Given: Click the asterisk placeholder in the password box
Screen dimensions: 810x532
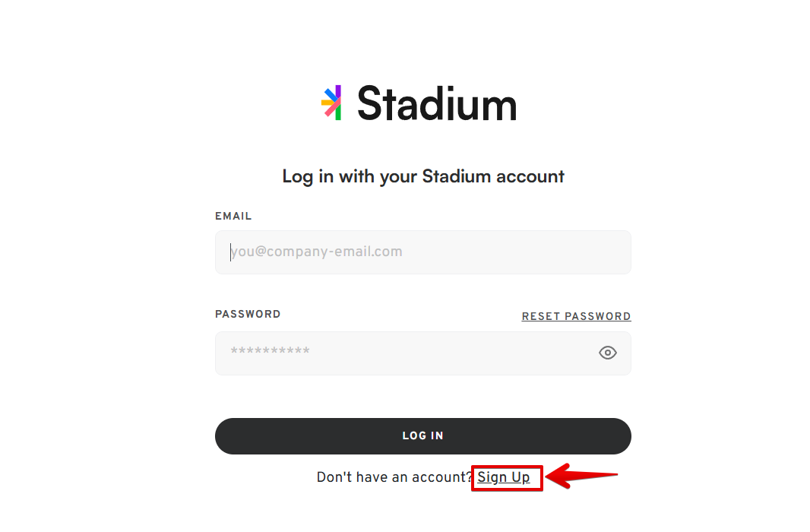Looking at the screenshot, I should tap(270, 351).
